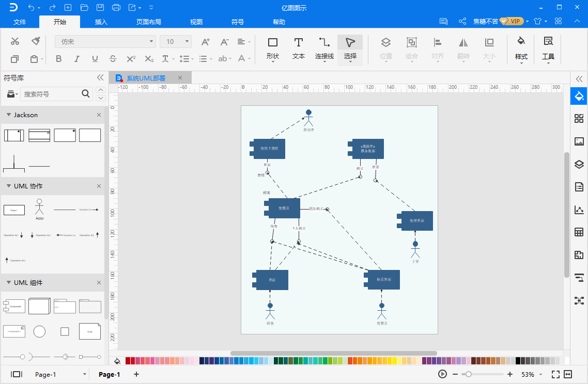The width and height of the screenshot is (588, 384).
Task: Open the font size dropdown showing 10
Action: click(176, 42)
